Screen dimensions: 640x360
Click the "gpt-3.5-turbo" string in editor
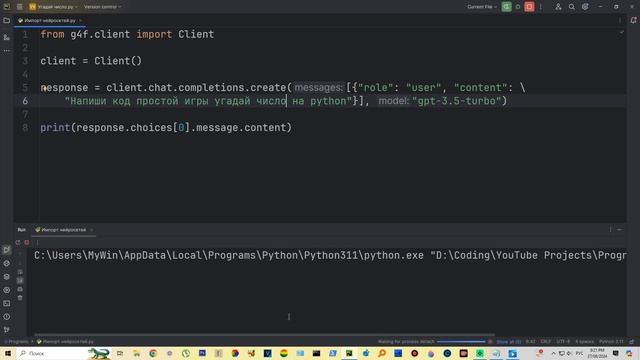pyautogui.click(x=456, y=101)
